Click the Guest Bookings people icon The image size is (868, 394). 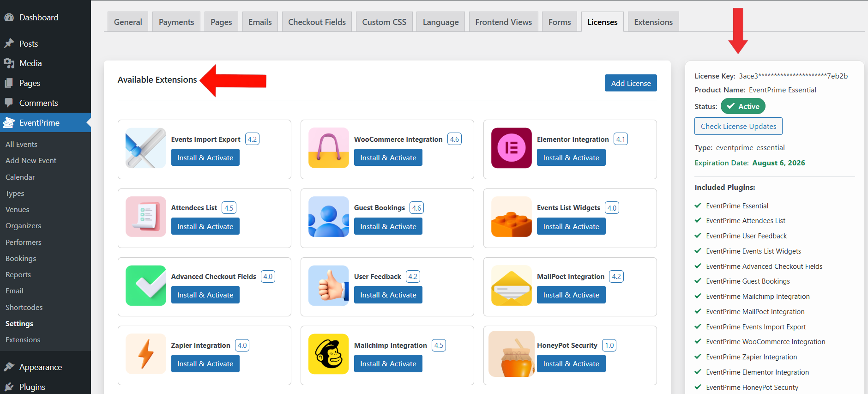pos(328,217)
